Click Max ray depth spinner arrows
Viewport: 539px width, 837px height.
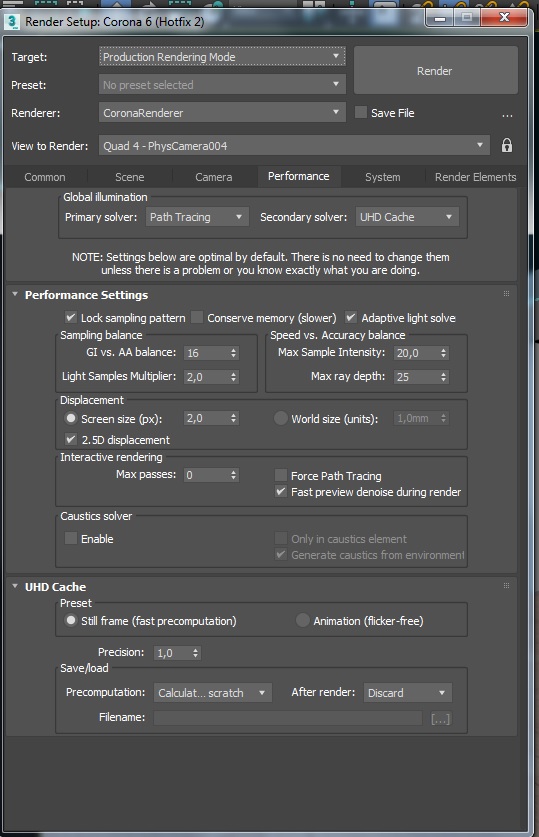(443, 377)
